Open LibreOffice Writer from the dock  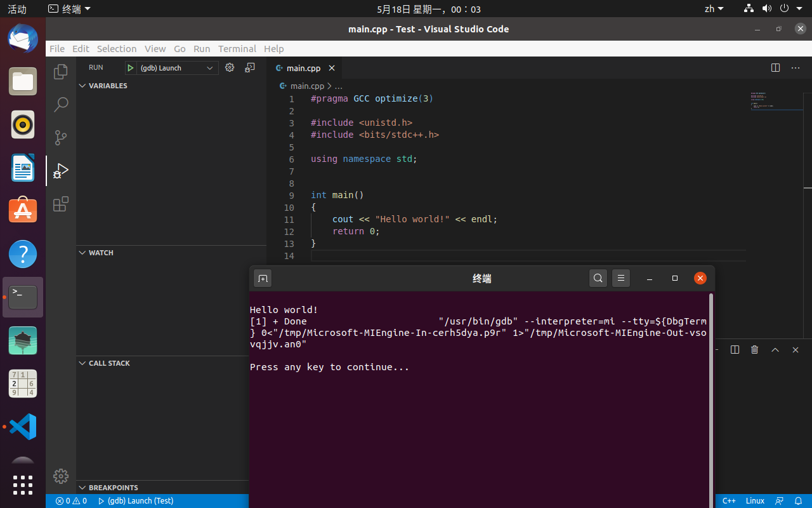tap(23, 168)
